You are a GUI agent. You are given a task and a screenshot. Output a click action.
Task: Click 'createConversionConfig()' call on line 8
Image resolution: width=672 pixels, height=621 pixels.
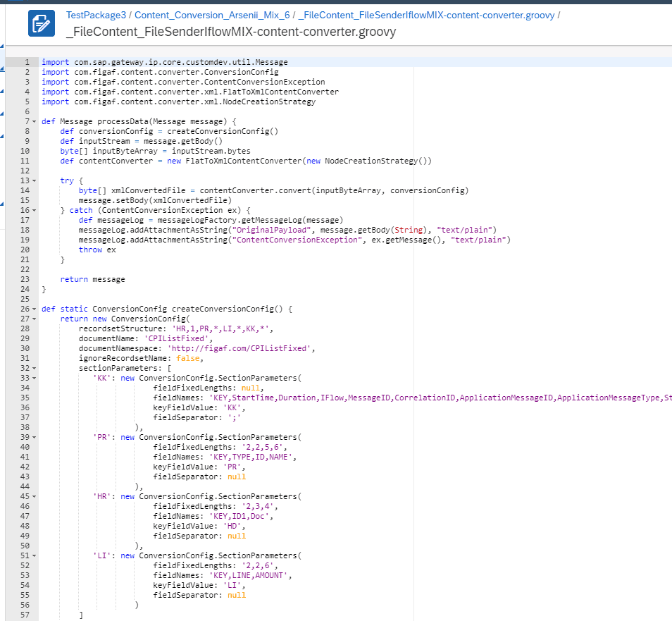(223, 131)
